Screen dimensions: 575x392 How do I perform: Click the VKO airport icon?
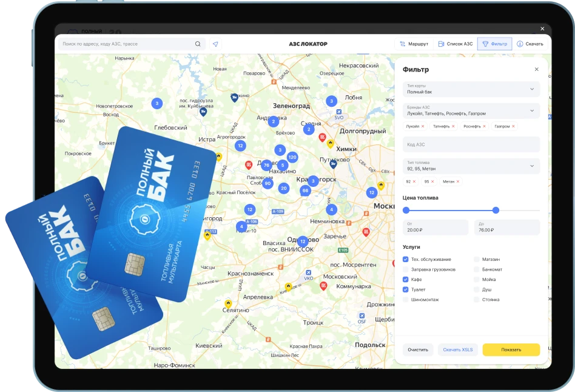pos(308,272)
